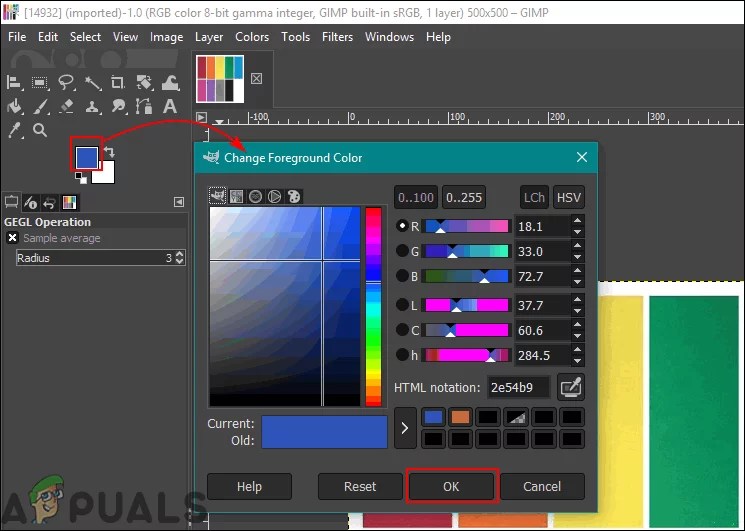Open the image window navigation menu arrow
The height and width of the screenshot is (531, 745).
coord(201,117)
